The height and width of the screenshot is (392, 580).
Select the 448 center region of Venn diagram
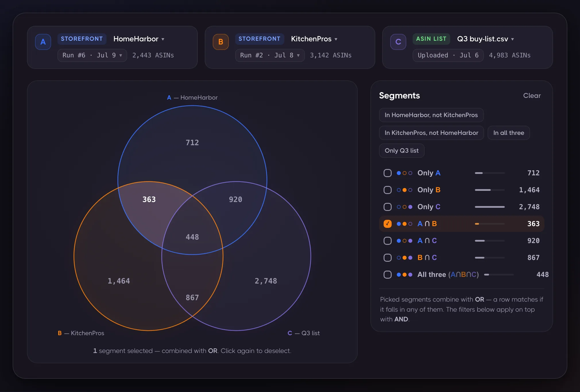pyautogui.click(x=192, y=237)
